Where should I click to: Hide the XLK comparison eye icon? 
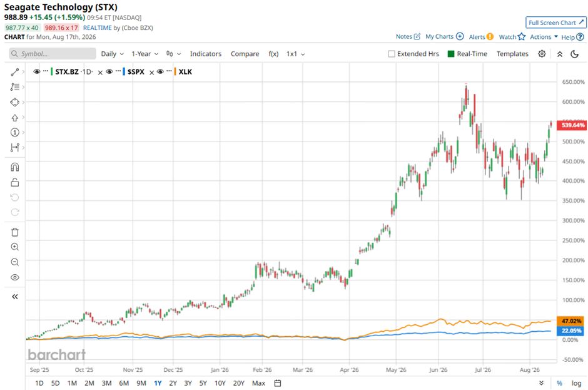160,71
